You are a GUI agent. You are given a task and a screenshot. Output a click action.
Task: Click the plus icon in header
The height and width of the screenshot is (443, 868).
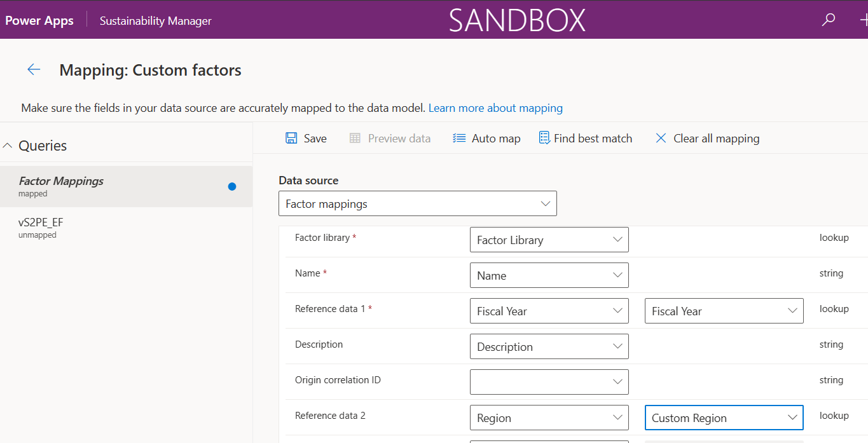[864, 20]
